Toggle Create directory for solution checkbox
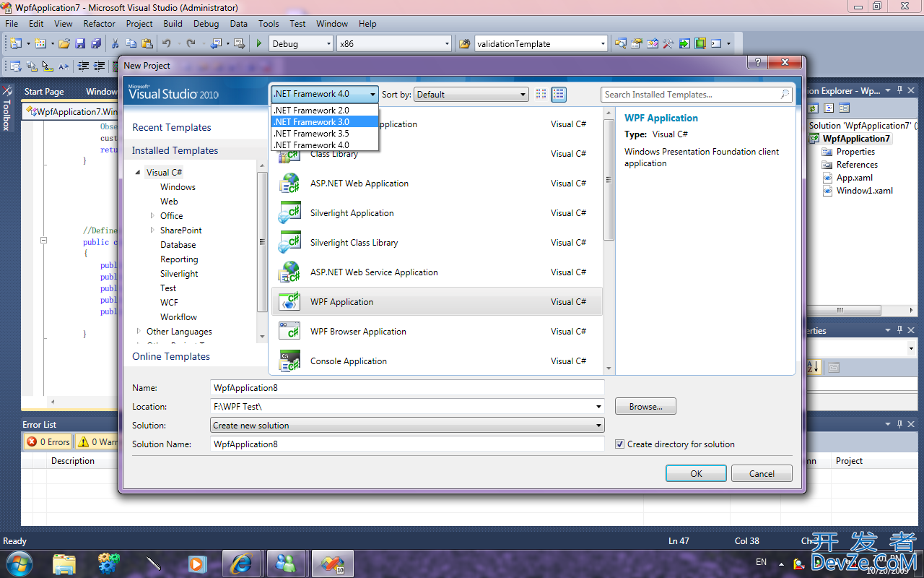 619,444
